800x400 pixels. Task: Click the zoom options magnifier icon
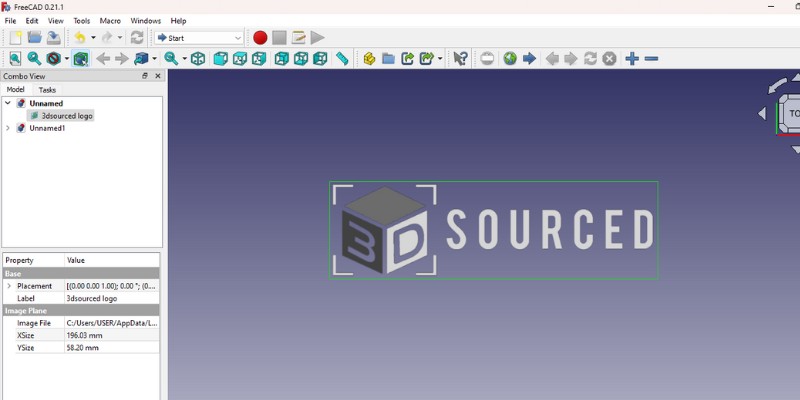(x=171, y=59)
